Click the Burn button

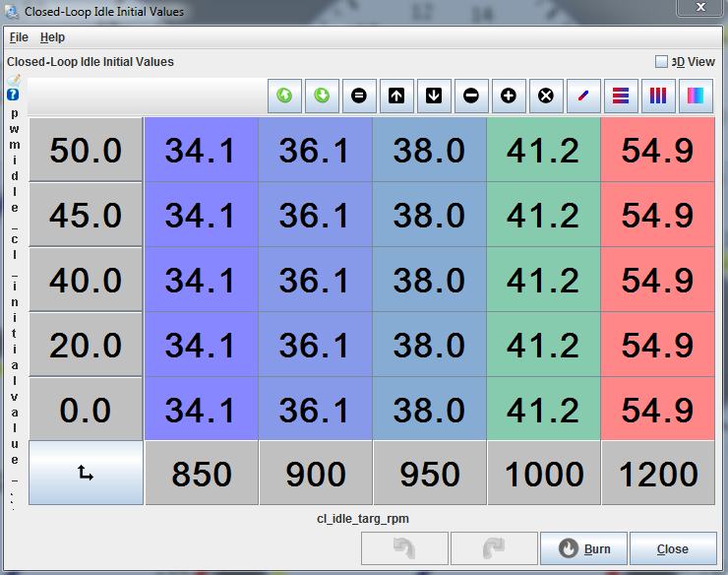[583, 548]
